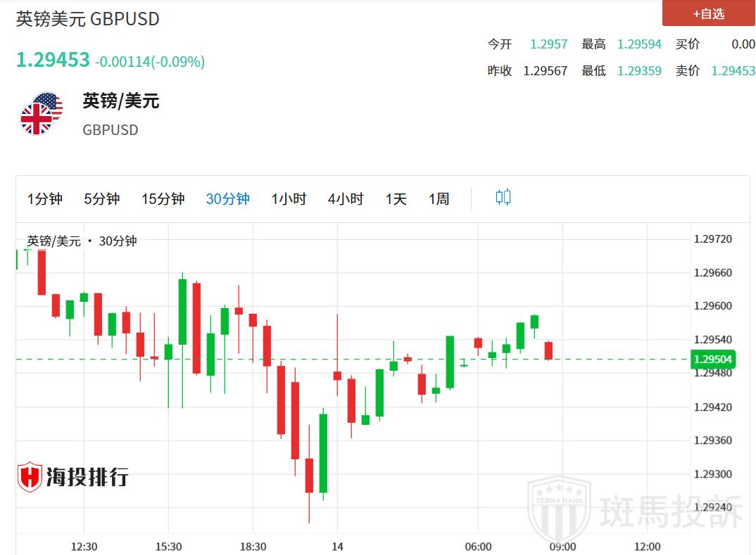Screen dimensions: 756x555
Task: Change chart interval to 4小时
Action: pos(346,199)
